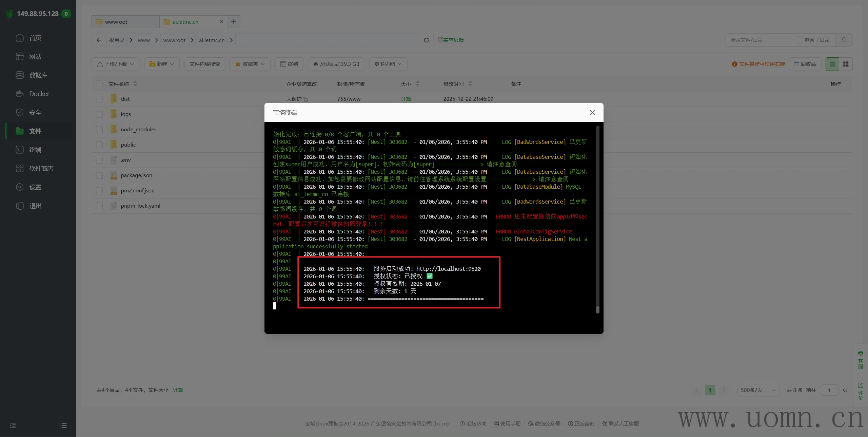Click the back arrow in path bar
868x437 pixels.
pos(99,40)
